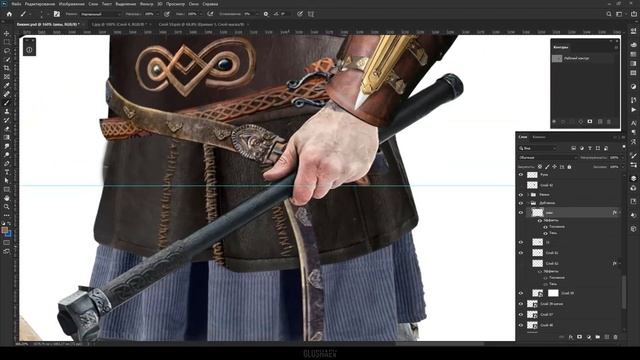
Task: Click the canvas info button overlay
Action: [29, 50]
